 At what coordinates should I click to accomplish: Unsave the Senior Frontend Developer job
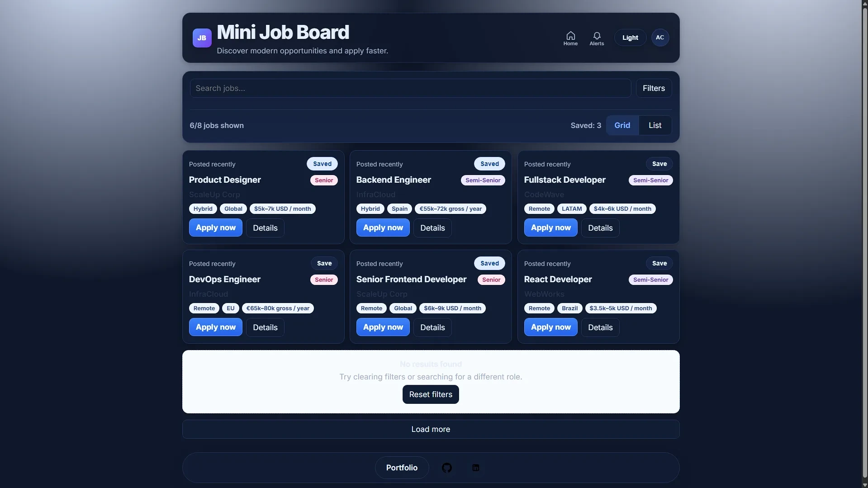[x=489, y=263]
